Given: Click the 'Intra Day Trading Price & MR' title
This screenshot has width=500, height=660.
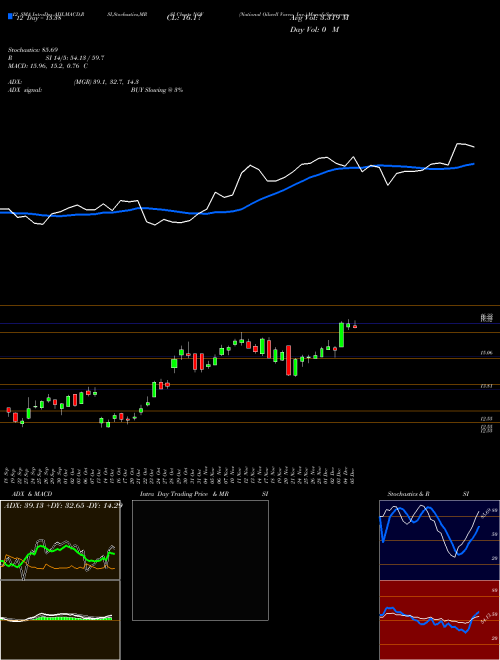Looking at the screenshot, I should 184,494.
